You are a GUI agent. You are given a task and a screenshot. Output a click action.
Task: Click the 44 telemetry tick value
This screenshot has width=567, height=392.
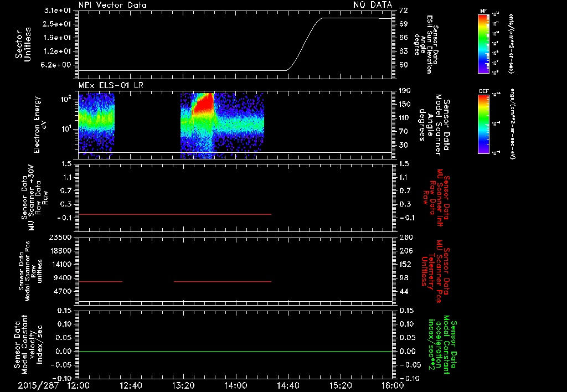[404, 291]
